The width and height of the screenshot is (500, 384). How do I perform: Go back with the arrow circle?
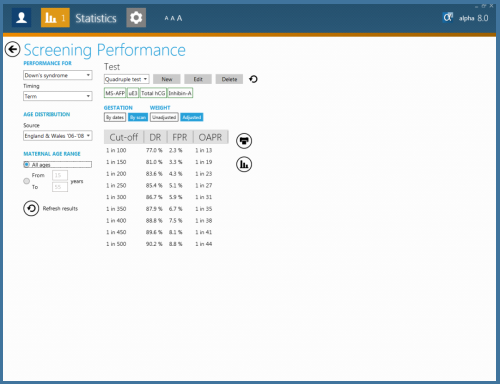[x=12, y=50]
